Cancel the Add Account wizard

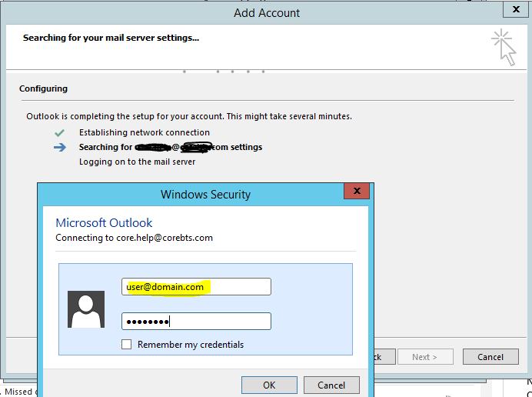coord(490,357)
